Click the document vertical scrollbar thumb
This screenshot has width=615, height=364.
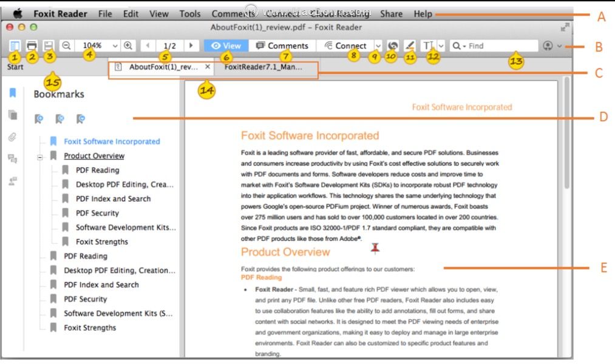tap(567, 133)
